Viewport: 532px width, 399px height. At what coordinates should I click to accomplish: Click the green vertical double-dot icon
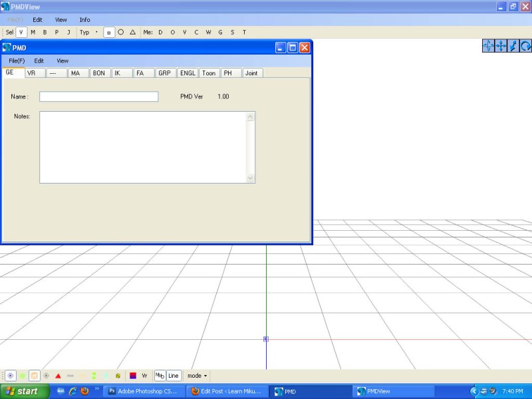(94, 376)
